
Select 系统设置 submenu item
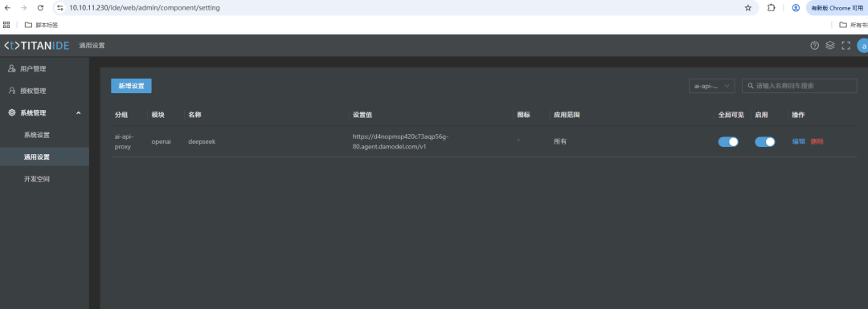tap(44, 135)
